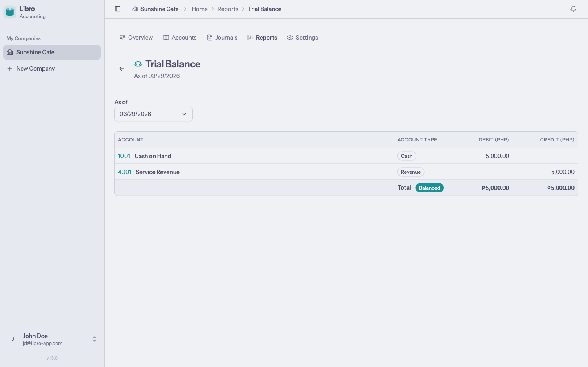Click the Sunshine Cafe breadcrumb chevron
Image resolution: width=588 pixels, height=367 pixels.
click(x=185, y=9)
